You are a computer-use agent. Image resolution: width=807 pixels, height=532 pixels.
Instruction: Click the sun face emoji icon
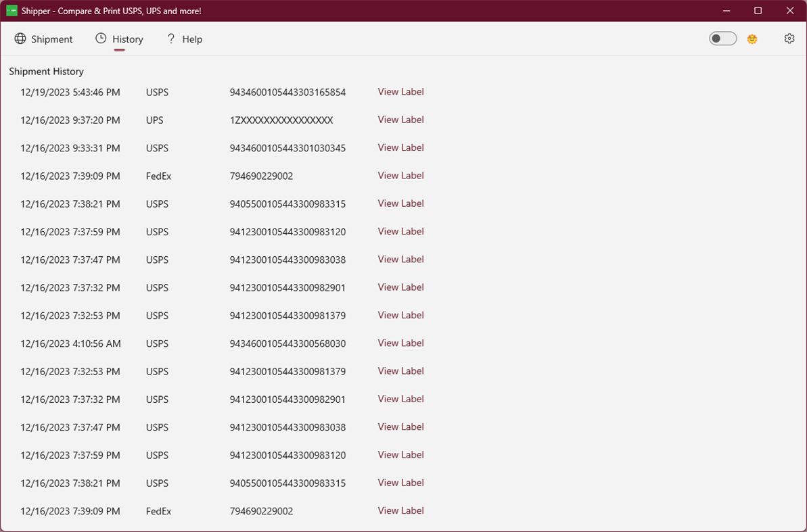click(752, 39)
